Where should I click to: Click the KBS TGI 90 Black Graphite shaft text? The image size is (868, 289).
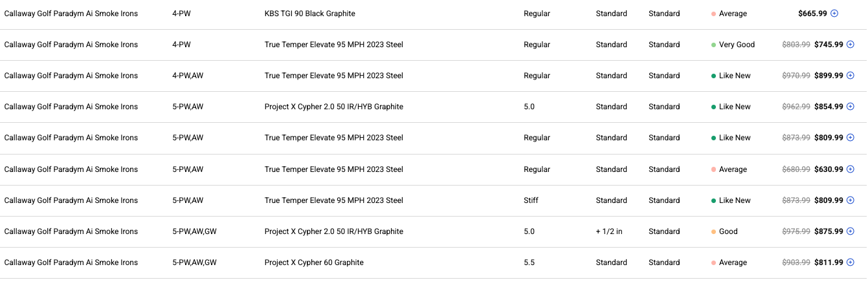[x=310, y=14]
